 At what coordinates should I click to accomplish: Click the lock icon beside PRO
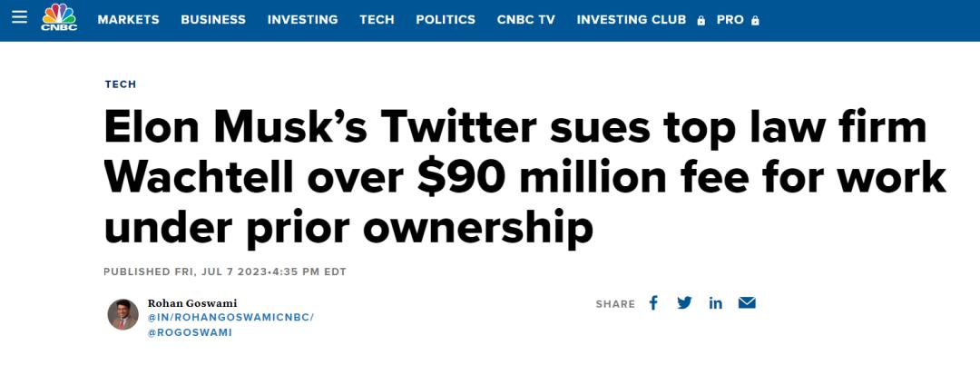[755, 20]
